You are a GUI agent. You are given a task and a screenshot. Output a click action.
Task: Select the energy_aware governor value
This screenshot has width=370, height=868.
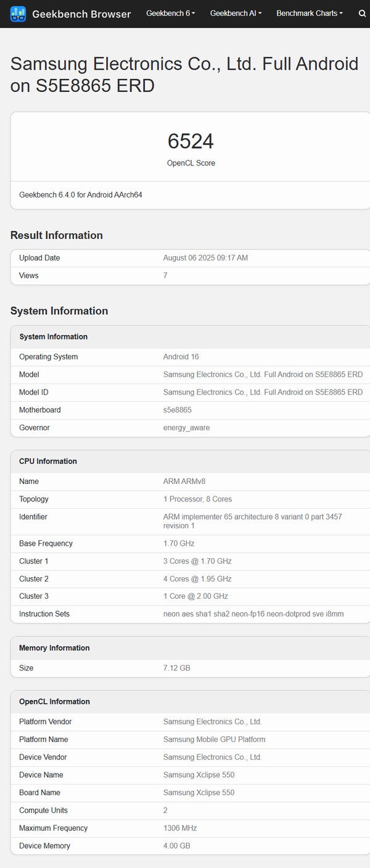click(186, 428)
